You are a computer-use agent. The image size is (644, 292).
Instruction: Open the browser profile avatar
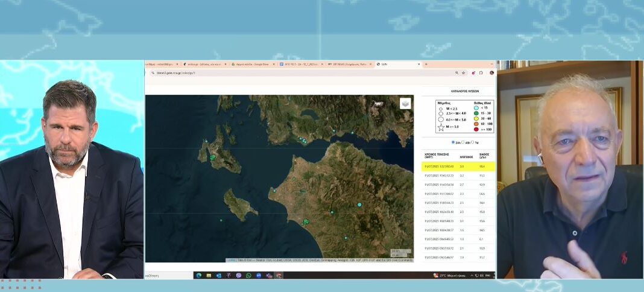(x=491, y=72)
